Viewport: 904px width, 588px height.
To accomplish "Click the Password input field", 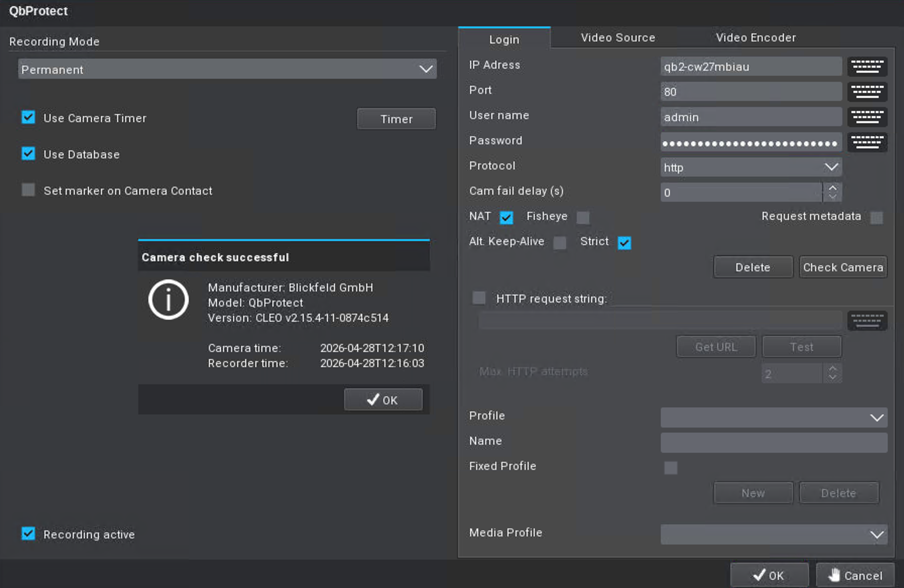I will (x=751, y=142).
